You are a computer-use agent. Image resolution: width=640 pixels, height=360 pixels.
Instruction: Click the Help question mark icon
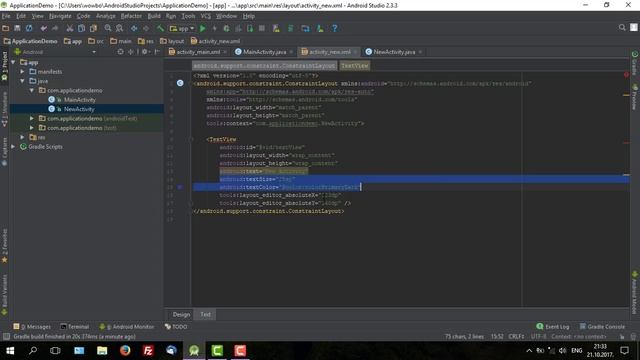coord(335,28)
